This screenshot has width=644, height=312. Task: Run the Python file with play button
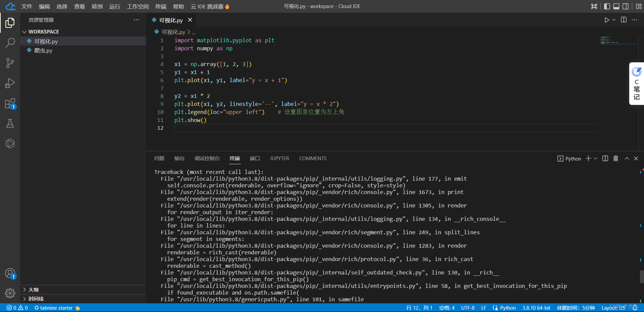click(606, 20)
